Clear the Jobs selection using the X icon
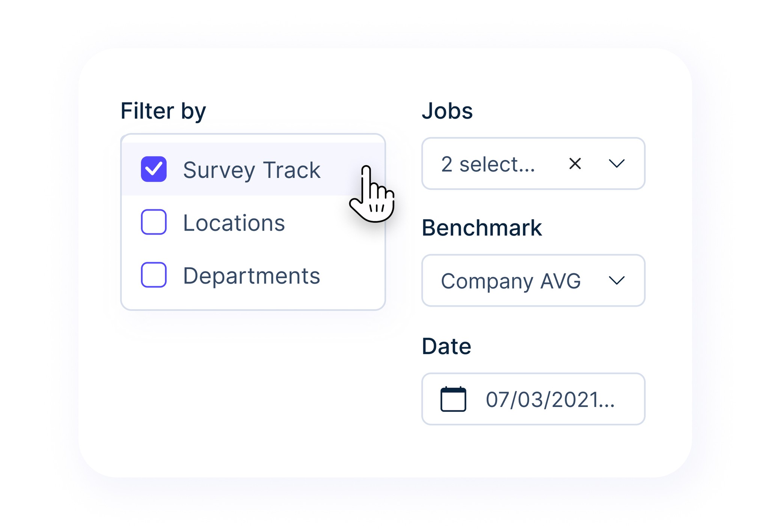Image resolution: width=769 pixels, height=532 pixels. [575, 163]
